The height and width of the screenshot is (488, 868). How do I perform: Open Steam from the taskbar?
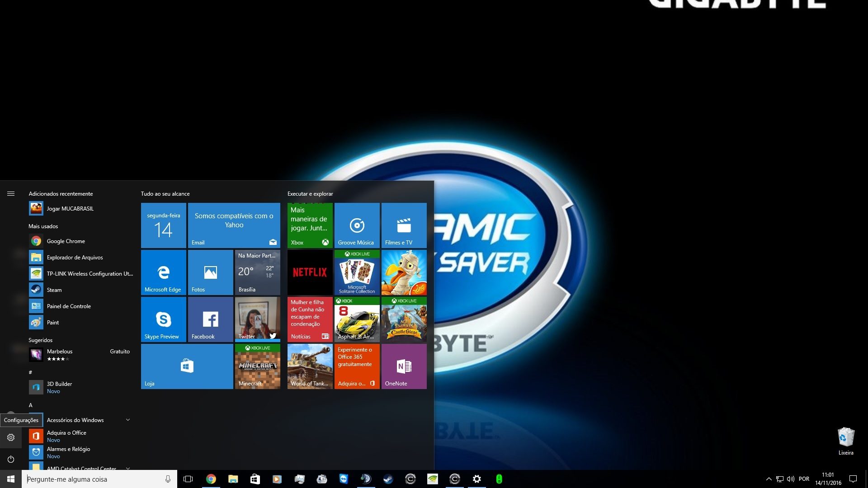click(x=388, y=479)
